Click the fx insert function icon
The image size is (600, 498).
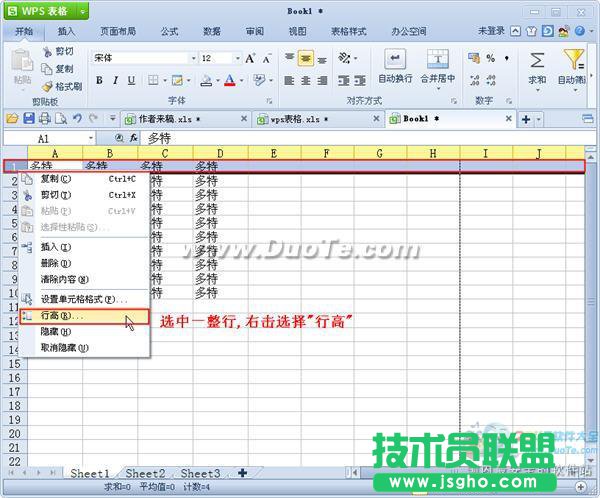[133, 138]
